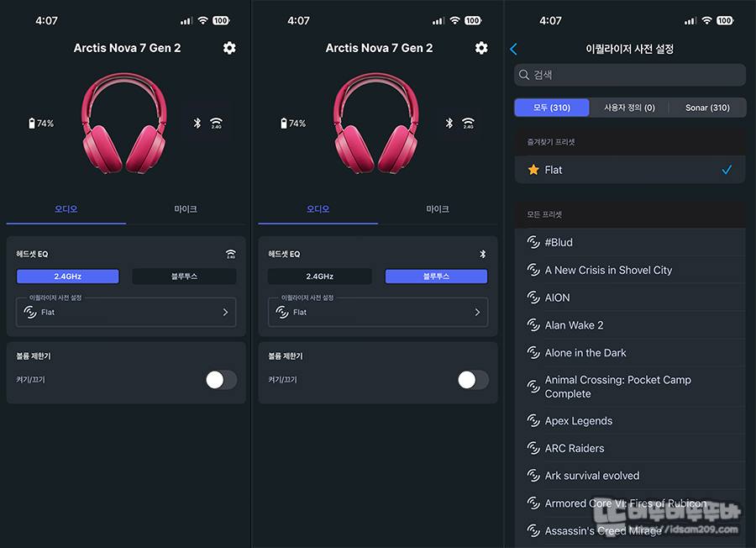
Task: Tap preset icon next to AION
Action: [533, 298]
